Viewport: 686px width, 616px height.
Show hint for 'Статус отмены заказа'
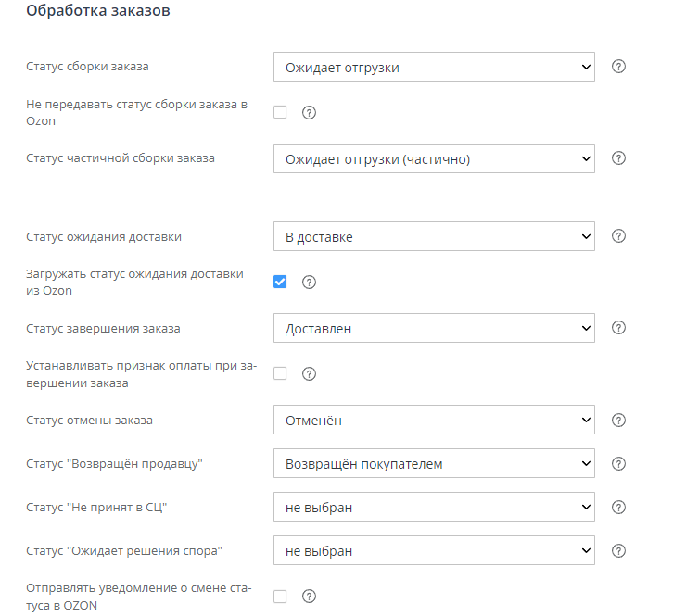[x=620, y=421]
